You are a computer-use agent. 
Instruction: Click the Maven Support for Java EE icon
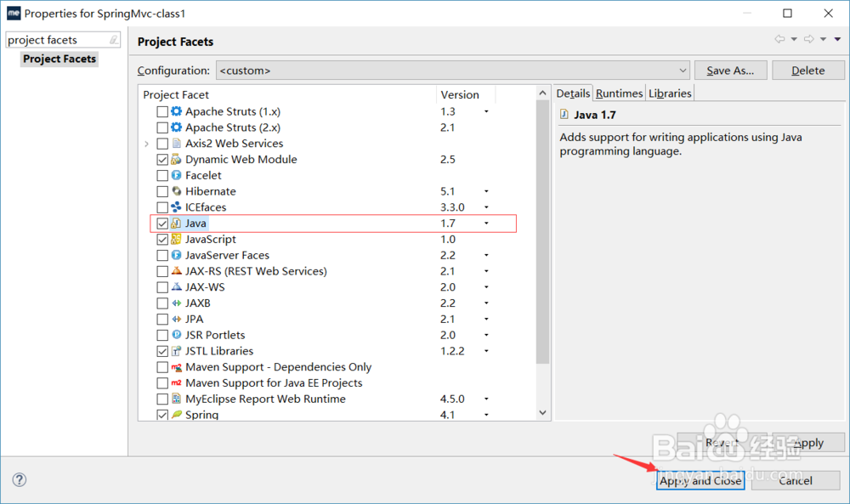tap(177, 383)
